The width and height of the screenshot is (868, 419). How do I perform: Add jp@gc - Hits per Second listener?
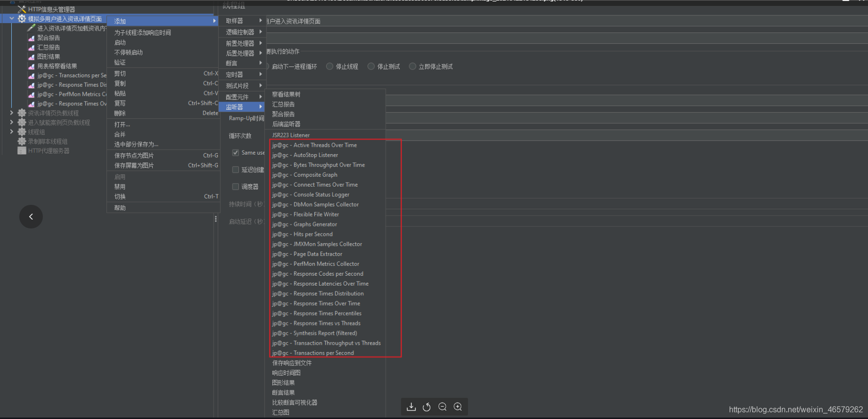[326, 234]
